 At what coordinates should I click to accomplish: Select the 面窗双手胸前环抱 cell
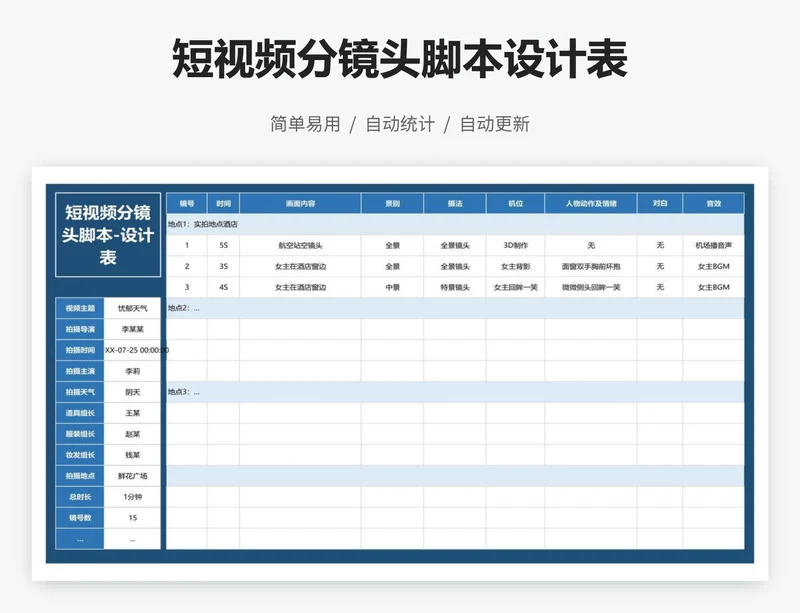[591, 266]
